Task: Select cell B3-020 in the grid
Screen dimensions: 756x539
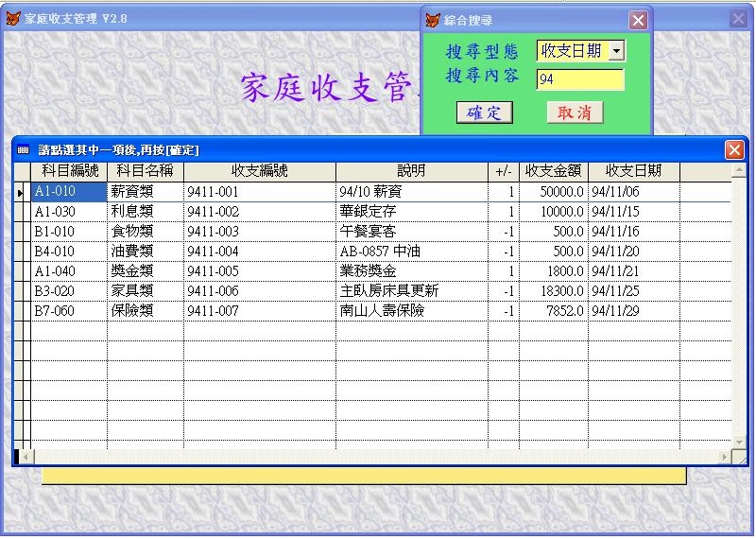Action: [69, 291]
